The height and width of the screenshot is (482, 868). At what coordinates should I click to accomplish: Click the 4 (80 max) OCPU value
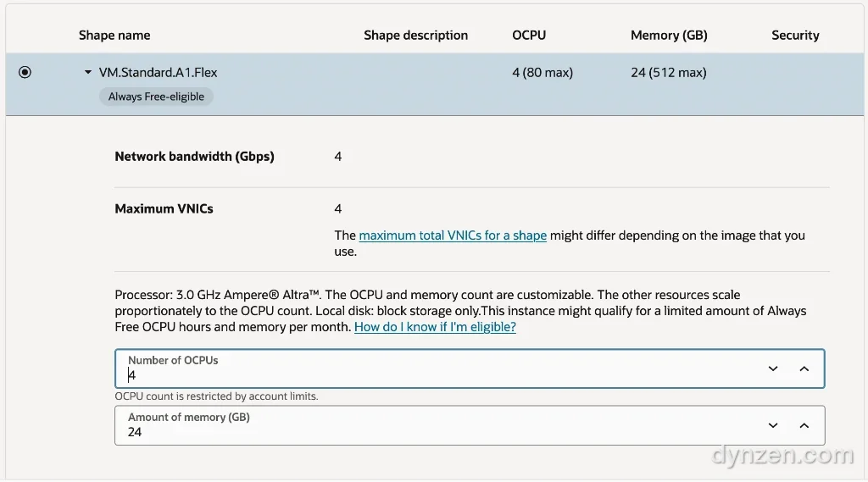(542, 73)
